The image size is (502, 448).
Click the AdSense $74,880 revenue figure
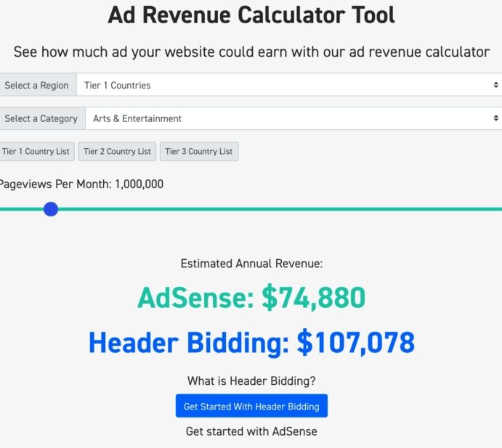251,298
